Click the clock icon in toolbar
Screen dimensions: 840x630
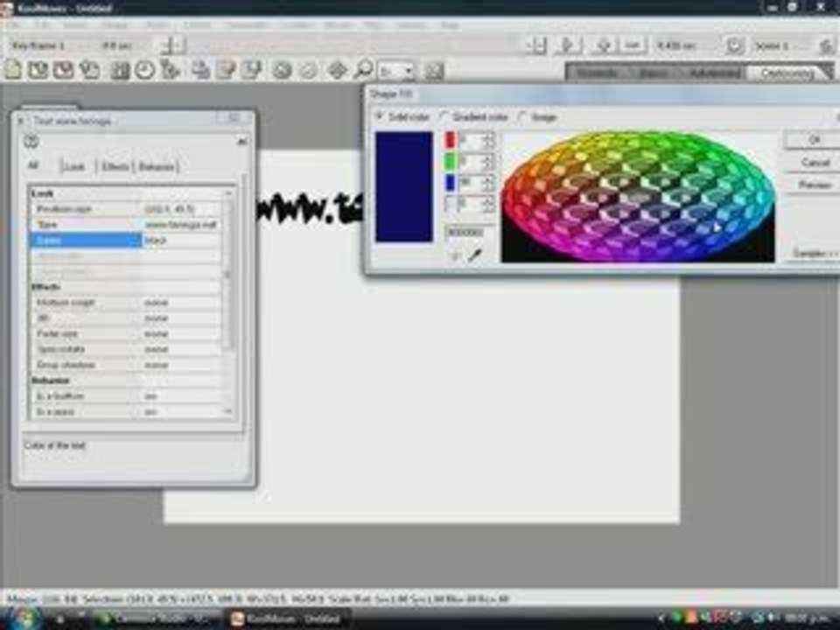click(144, 70)
